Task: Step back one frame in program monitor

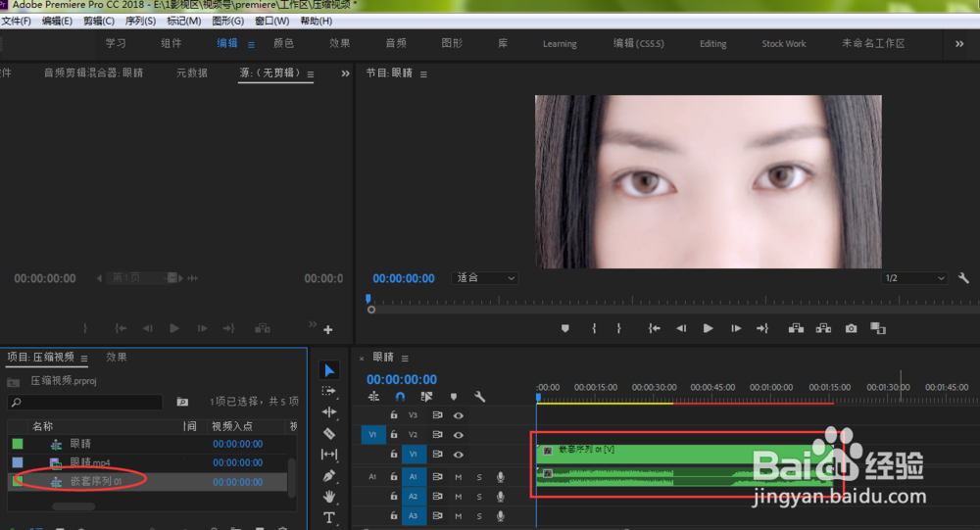Action: [x=681, y=328]
